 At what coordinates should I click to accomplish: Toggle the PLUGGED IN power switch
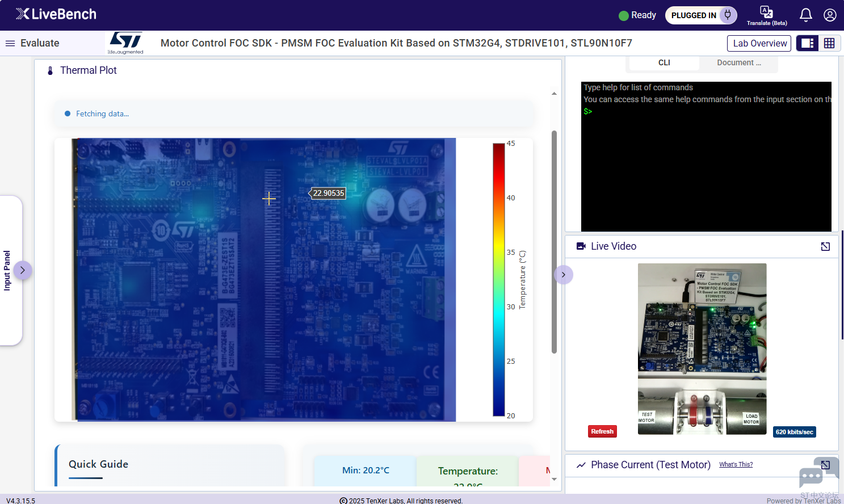pos(701,15)
